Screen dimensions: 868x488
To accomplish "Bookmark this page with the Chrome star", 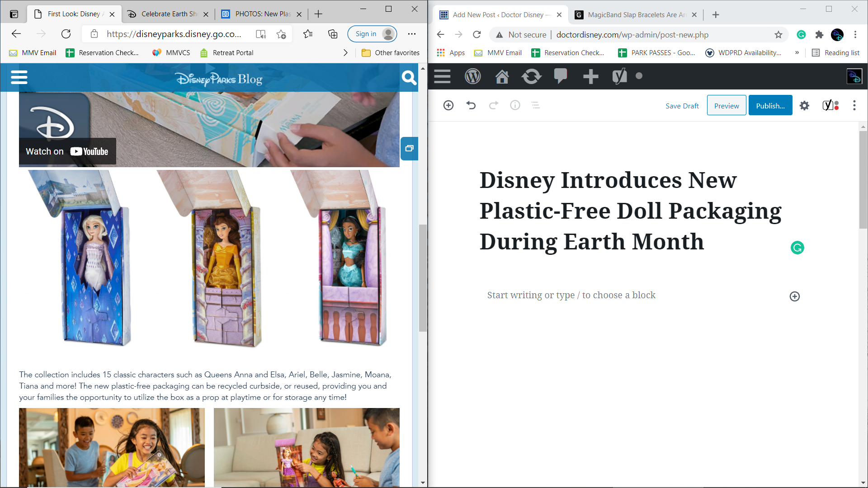I will pyautogui.click(x=778, y=35).
